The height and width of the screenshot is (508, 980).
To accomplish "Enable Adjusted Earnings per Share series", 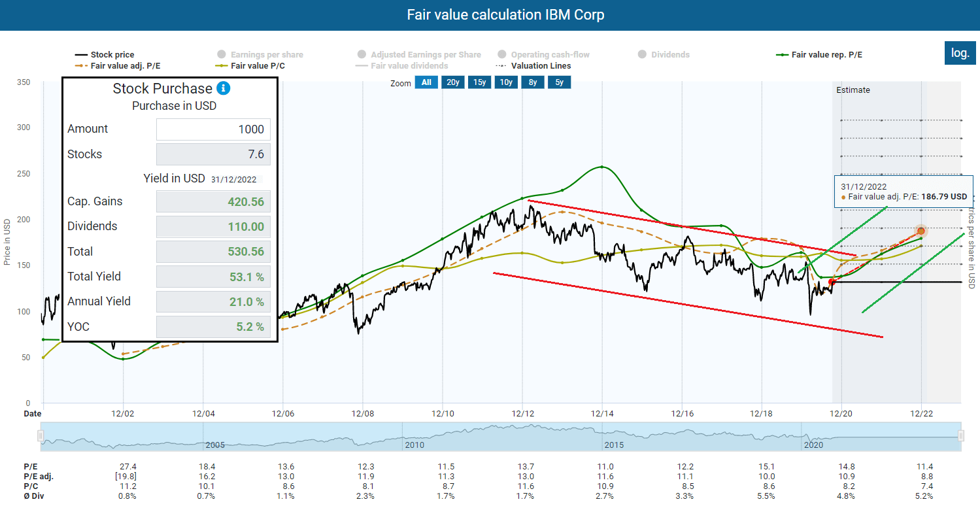I will [419, 55].
